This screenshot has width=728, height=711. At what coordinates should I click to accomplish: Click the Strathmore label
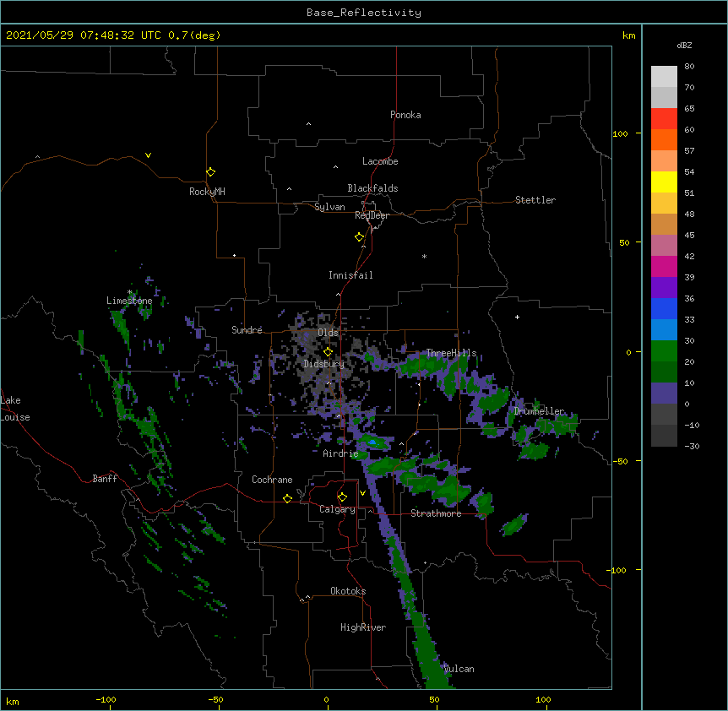point(436,513)
